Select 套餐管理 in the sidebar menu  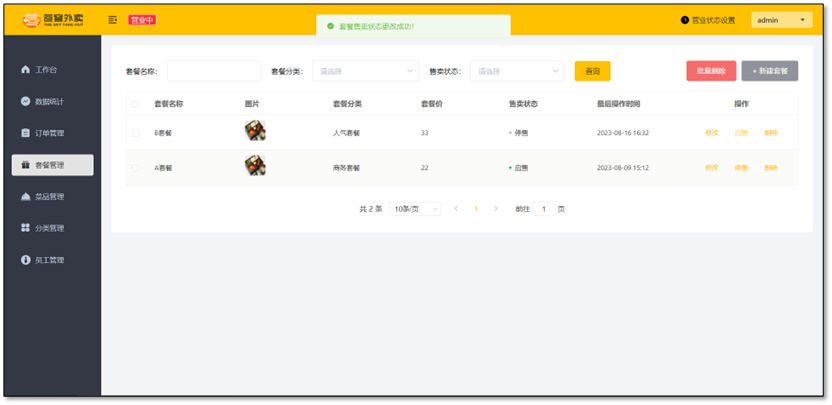52,165
